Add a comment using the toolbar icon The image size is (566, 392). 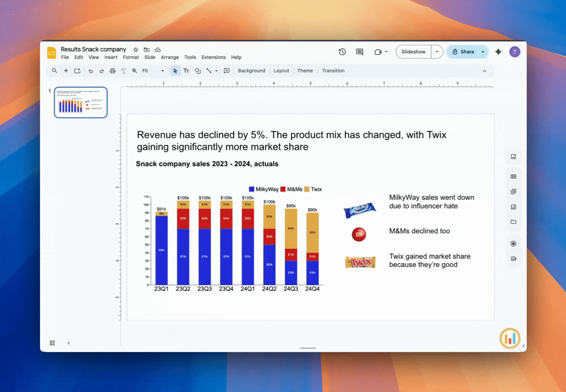(x=226, y=71)
